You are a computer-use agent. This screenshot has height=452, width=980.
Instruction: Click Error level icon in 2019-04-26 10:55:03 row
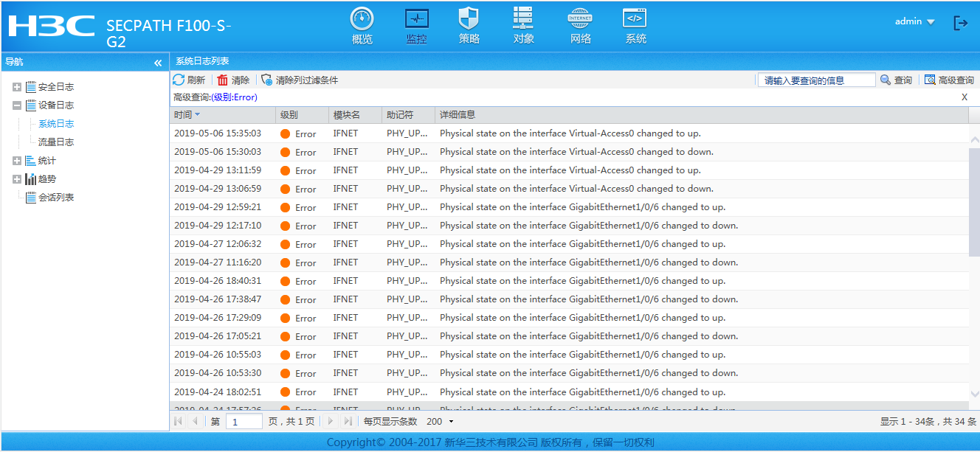pos(286,355)
